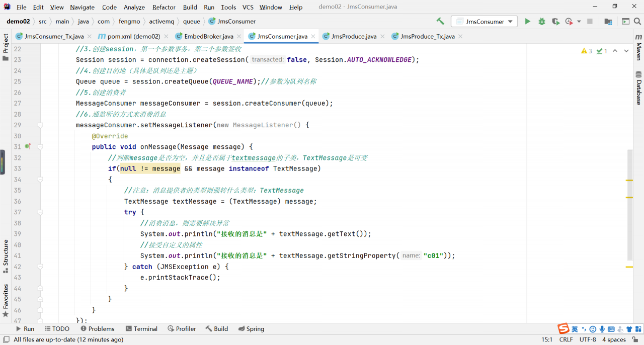Click the override gutter icon on line 31
The width and height of the screenshot is (644, 345).
coord(28,147)
